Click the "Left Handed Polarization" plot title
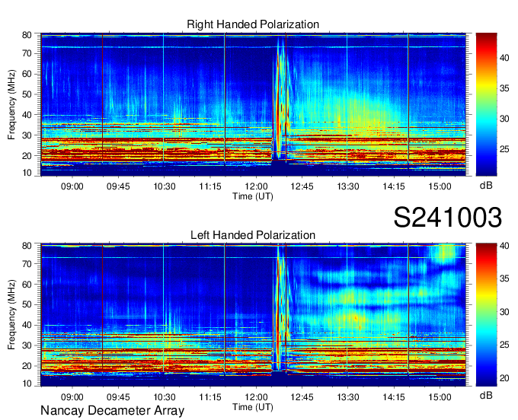Screen dimensions: 518x420 point(253,235)
